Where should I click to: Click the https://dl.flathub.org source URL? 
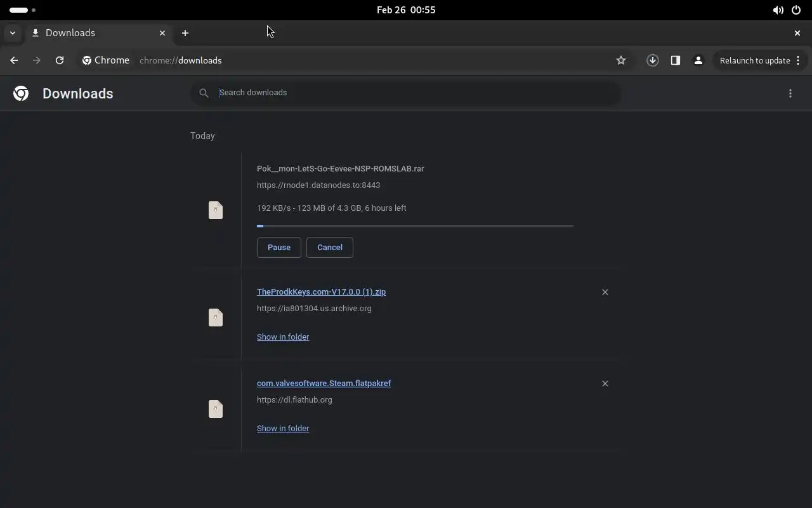click(x=294, y=400)
